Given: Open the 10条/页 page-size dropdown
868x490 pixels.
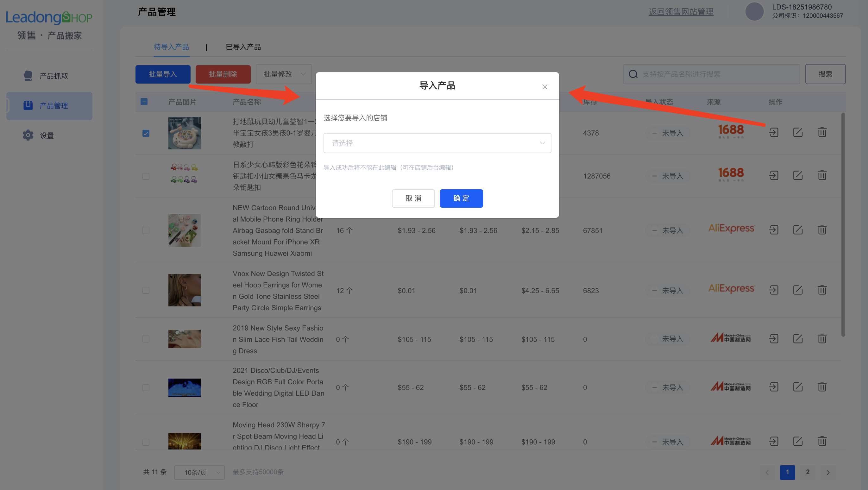Looking at the screenshot, I should pos(199,473).
